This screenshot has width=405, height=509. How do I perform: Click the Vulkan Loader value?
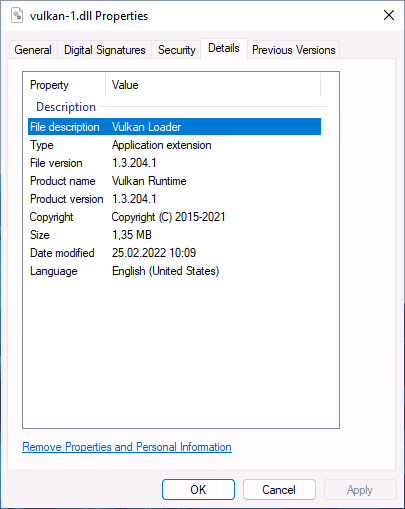[146, 127]
